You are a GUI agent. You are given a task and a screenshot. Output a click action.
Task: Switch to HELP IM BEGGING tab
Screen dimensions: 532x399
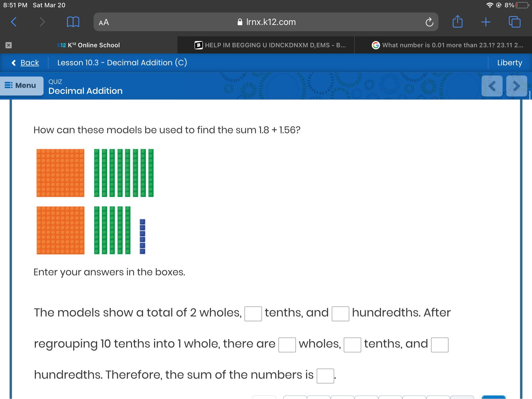pos(270,45)
